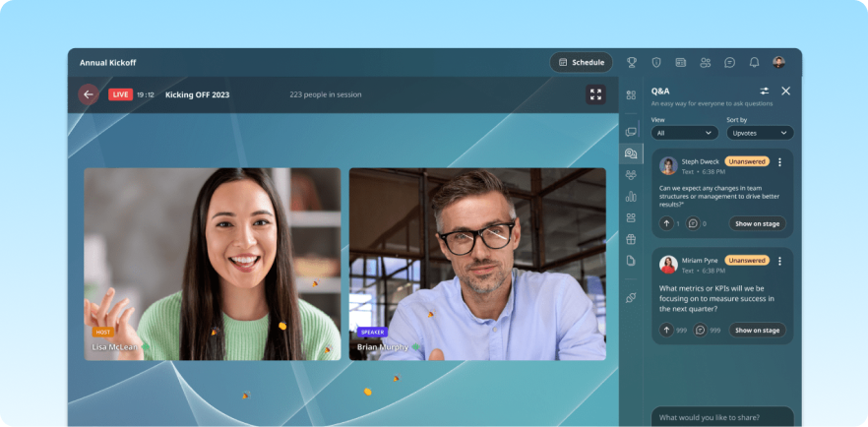Upvote Steph Dweck's question

click(666, 223)
